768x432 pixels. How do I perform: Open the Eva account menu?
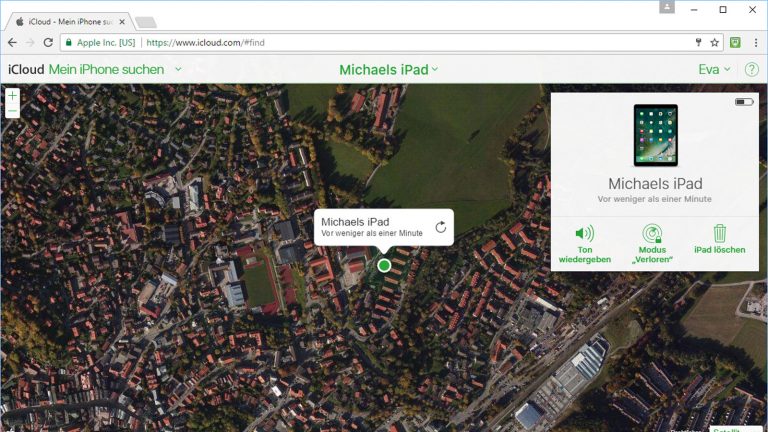tap(714, 70)
